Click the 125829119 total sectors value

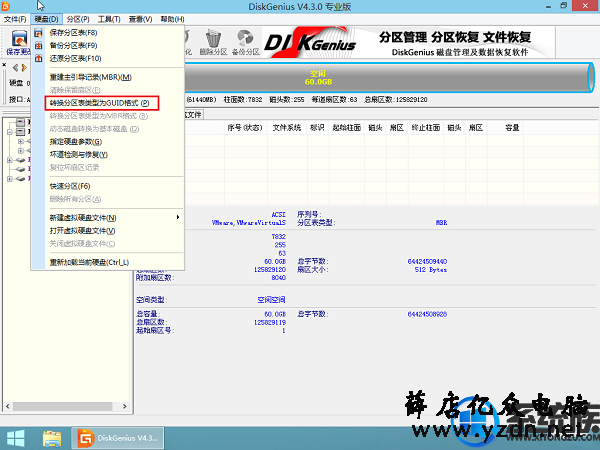pyautogui.click(x=270, y=323)
